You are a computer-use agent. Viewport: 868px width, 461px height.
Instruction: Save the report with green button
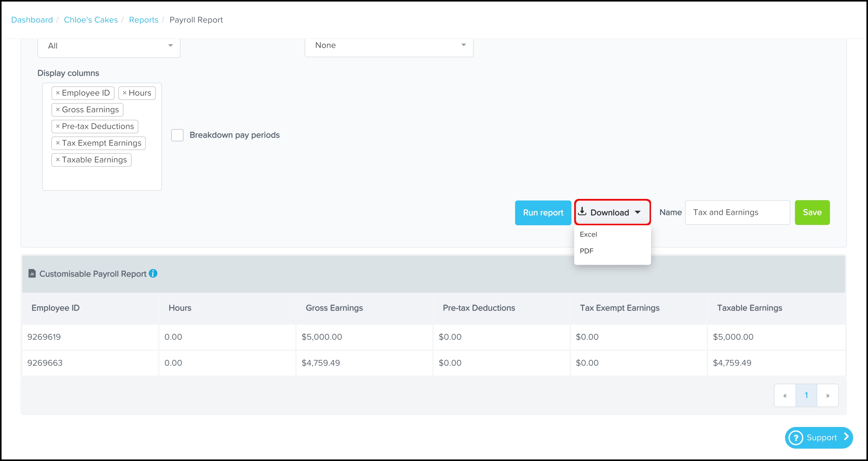click(x=812, y=213)
